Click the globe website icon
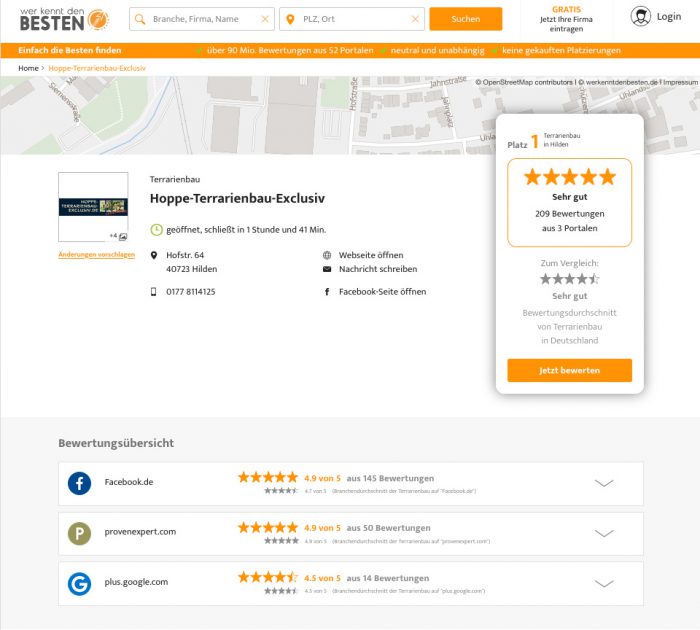 click(x=327, y=255)
